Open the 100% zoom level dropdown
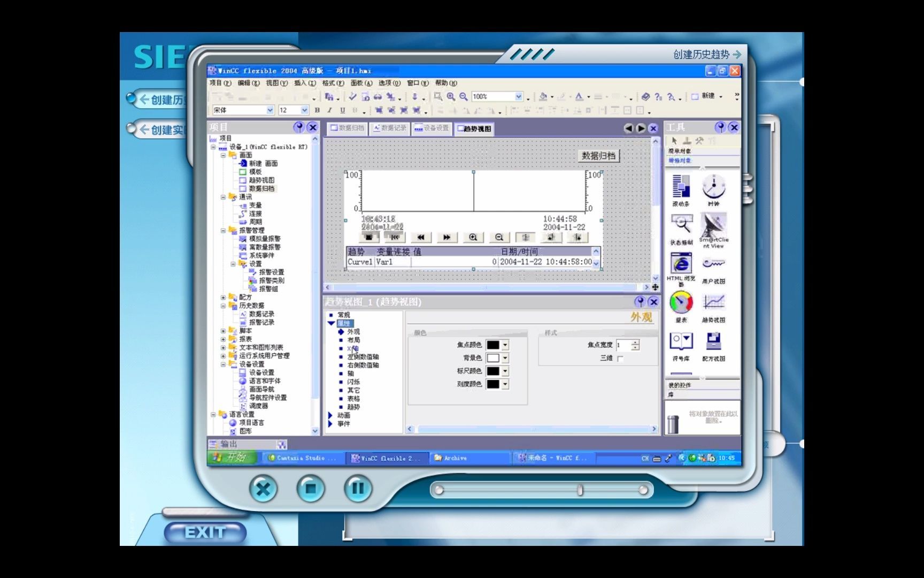This screenshot has height=578, width=924. click(518, 96)
